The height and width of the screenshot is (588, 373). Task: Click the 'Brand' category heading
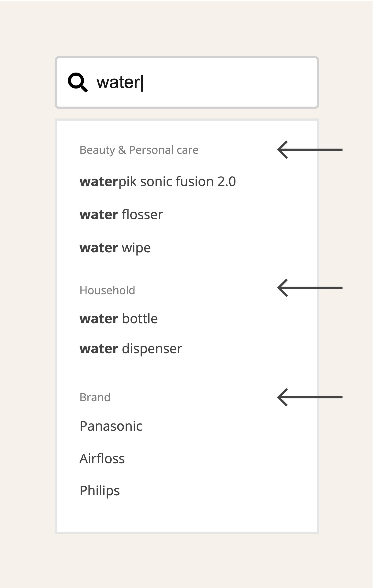95,397
